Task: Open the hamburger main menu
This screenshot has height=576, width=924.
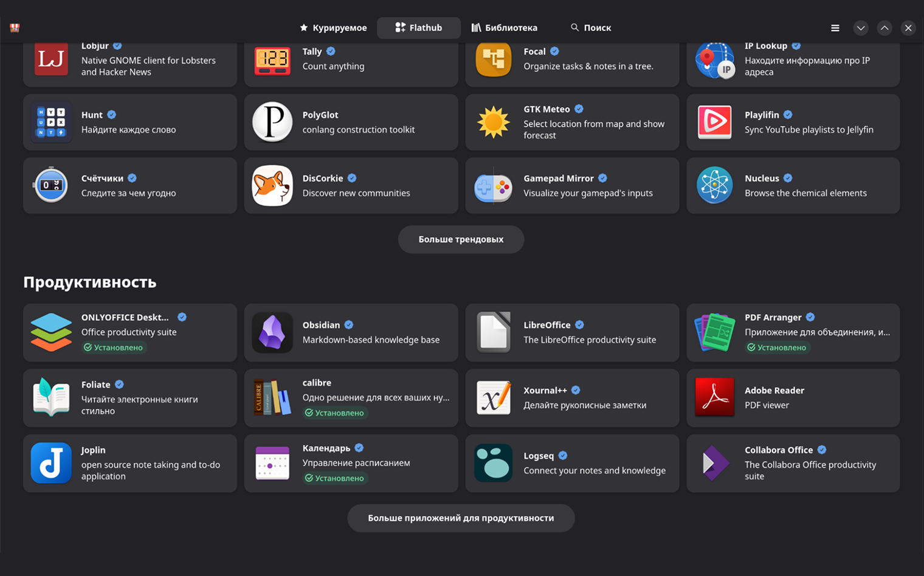Action: coord(835,28)
